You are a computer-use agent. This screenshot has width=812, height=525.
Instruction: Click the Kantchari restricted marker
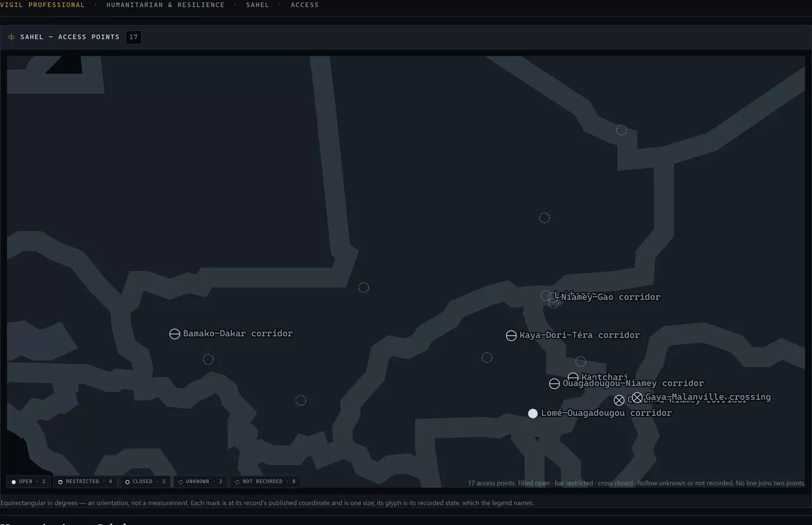573,378
